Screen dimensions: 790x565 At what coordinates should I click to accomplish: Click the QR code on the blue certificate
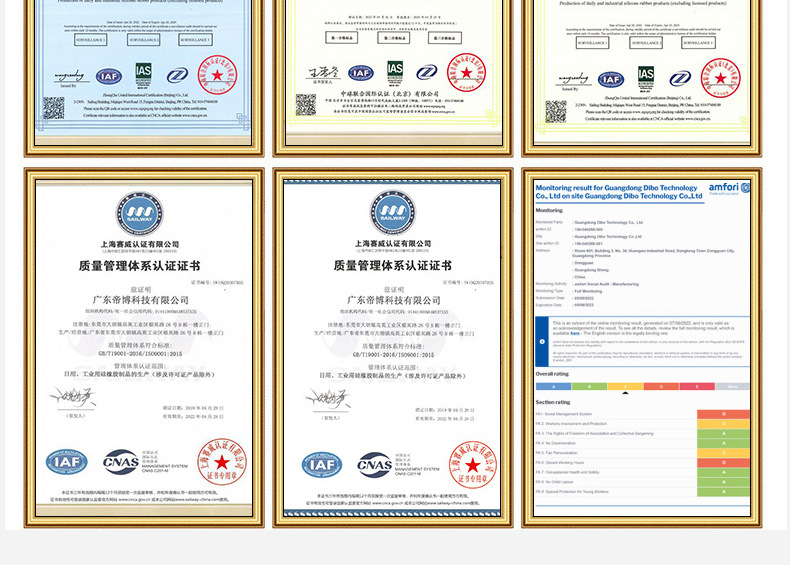(x=53, y=108)
